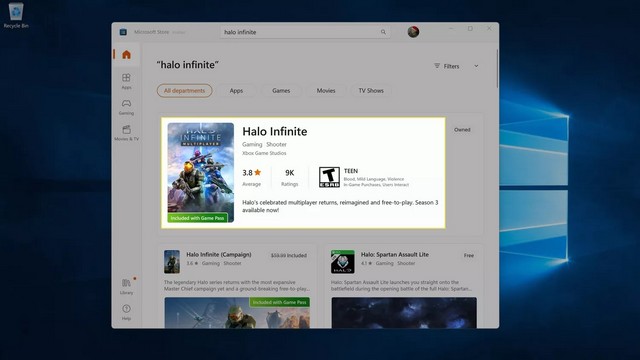Image resolution: width=640 pixels, height=360 pixels.
Task: Select the All departments tab
Action: (x=184, y=91)
